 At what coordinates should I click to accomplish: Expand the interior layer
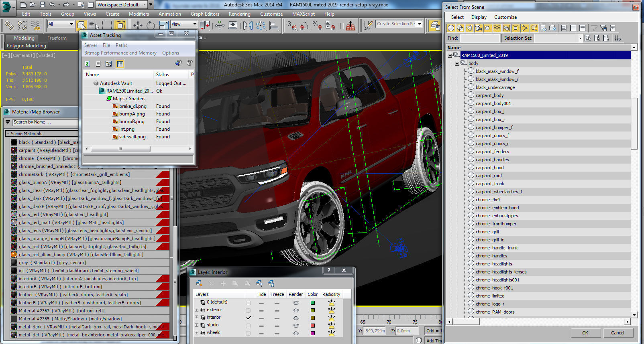coord(197,318)
